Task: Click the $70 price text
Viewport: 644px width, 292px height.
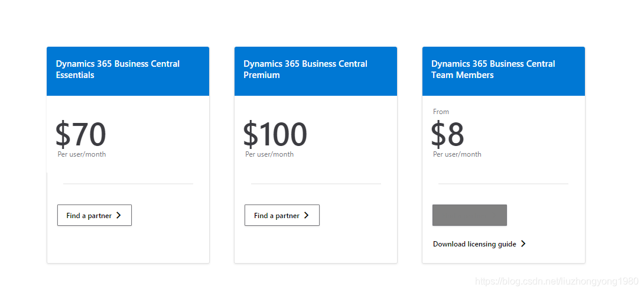Action: [81, 135]
